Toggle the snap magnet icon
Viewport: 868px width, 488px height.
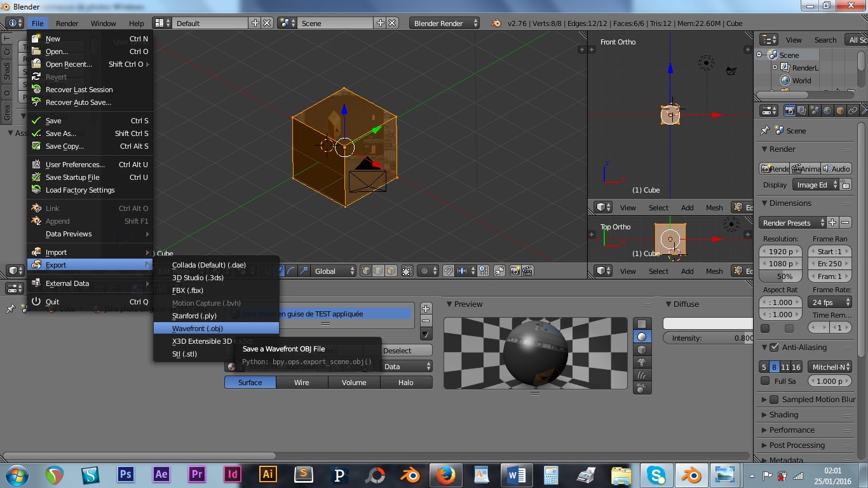tap(449, 271)
